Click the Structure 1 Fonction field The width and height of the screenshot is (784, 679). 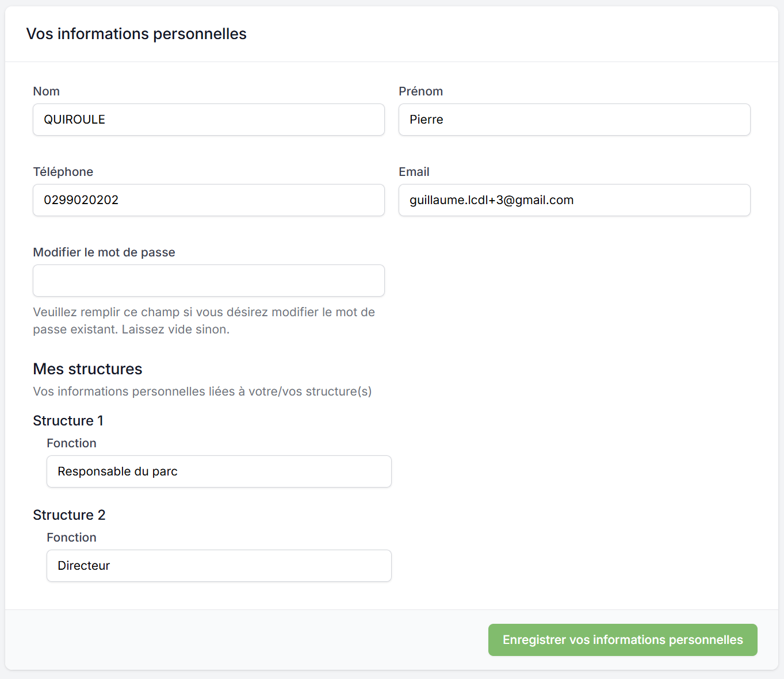pos(219,471)
